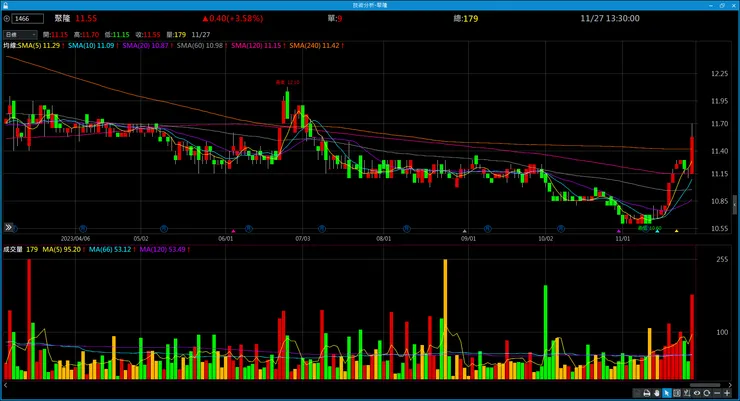Click the low price annotation near November bottom

click(650, 228)
